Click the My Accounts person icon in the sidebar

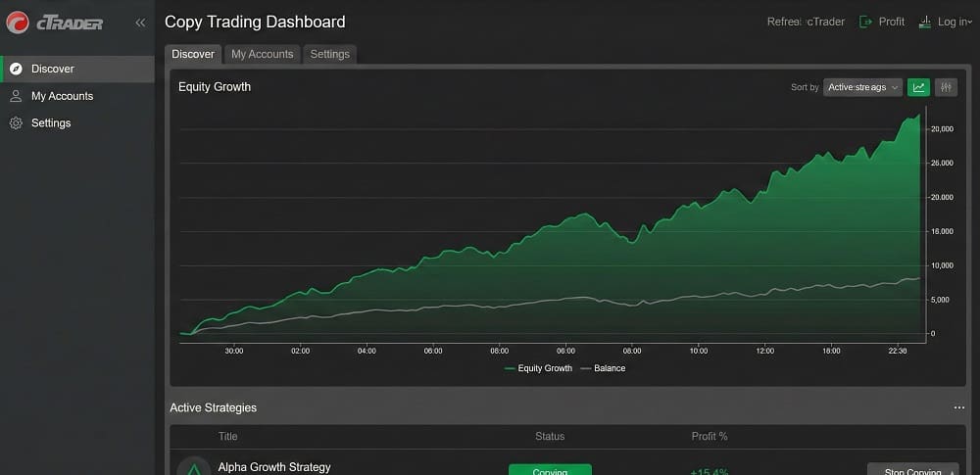(16, 96)
